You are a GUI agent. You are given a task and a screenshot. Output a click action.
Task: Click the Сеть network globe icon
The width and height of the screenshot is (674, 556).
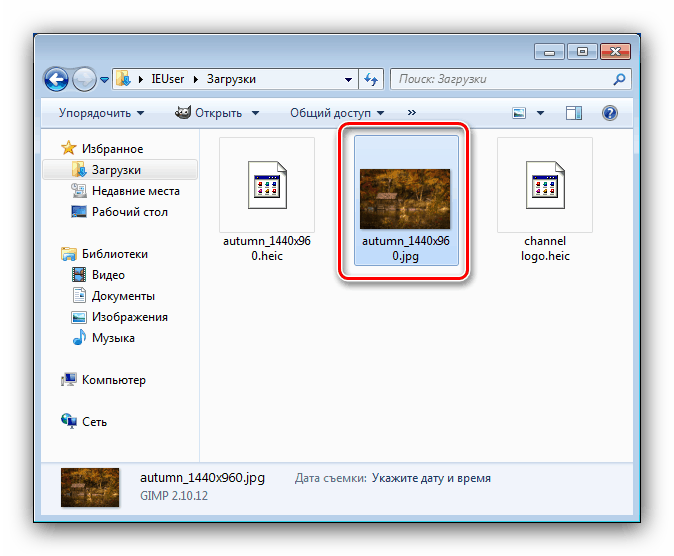(x=69, y=421)
